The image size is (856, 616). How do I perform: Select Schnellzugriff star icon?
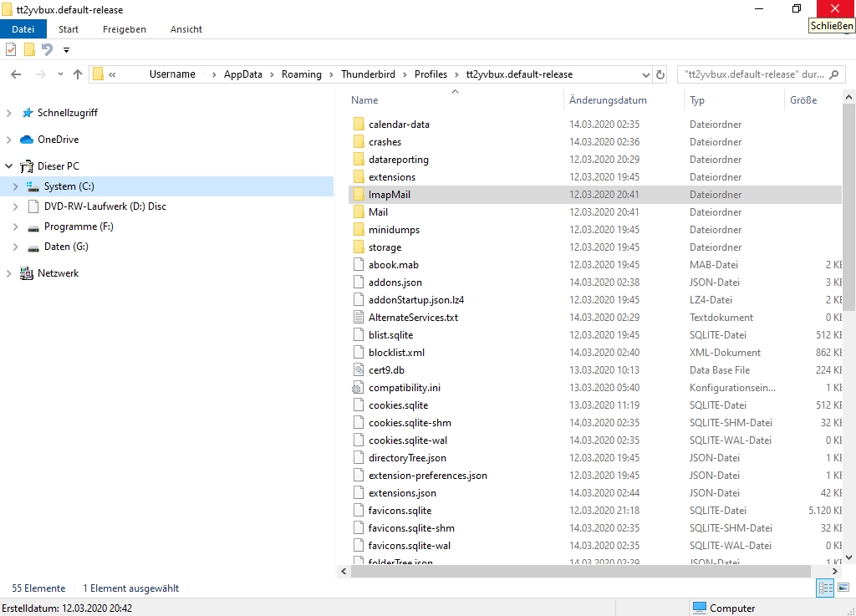point(28,113)
